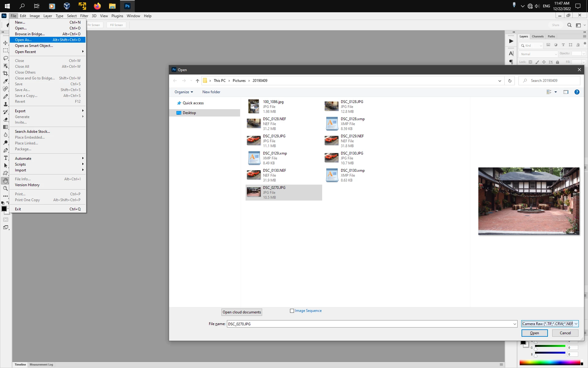Enable the Image Sequence checkbox

coord(292,311)
